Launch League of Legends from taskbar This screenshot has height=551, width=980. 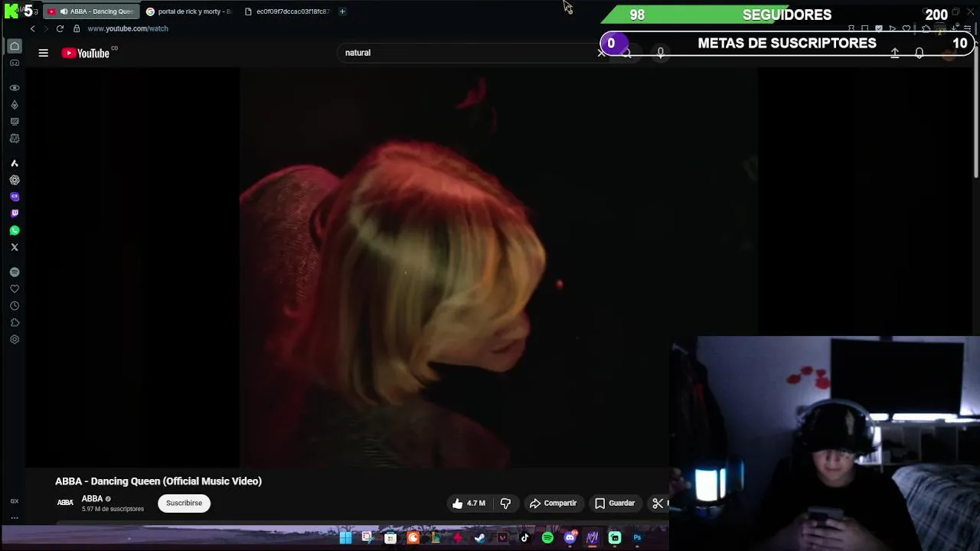coord(435,538)
